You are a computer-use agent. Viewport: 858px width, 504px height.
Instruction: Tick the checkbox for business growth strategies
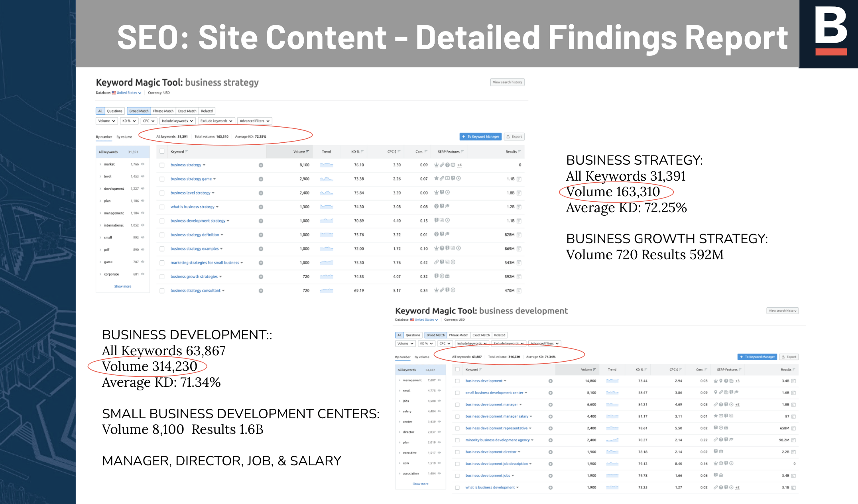(x=162, y=277)
